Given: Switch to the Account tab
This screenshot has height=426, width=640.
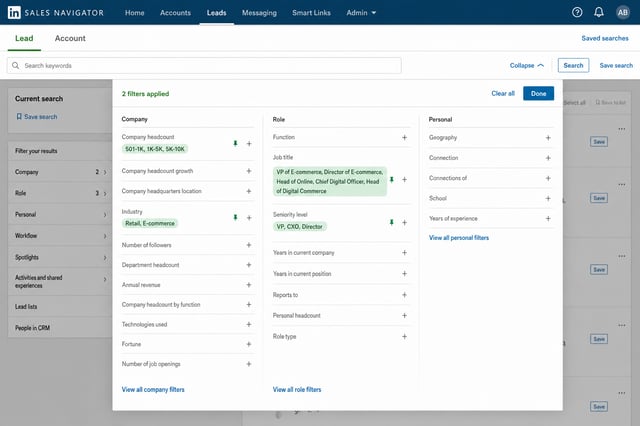Looking at the screenshot, I should [x=70, y=38].
